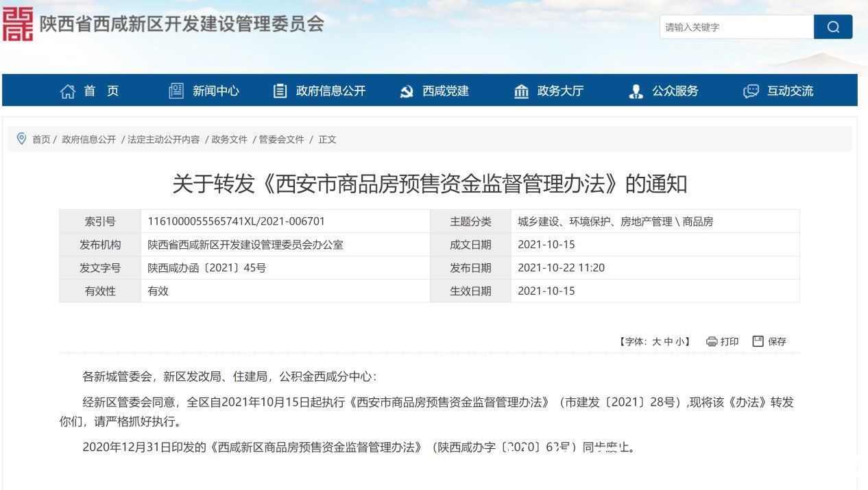868x490 pixels.
Task: Set font size to 小
Action: coord(679,342)
